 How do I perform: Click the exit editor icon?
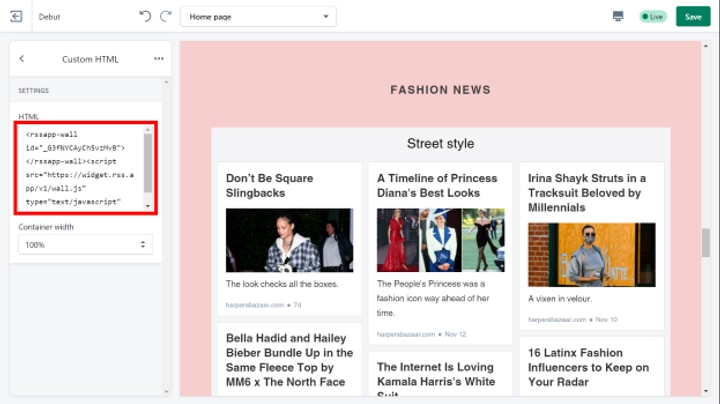coord(16,17)
